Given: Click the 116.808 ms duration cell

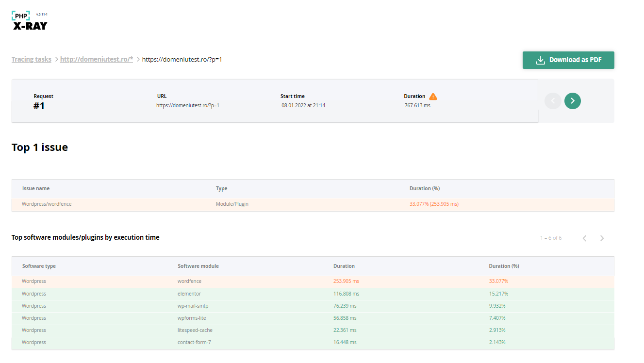Looking at the screenshot, I should click(x=347, y=294).
